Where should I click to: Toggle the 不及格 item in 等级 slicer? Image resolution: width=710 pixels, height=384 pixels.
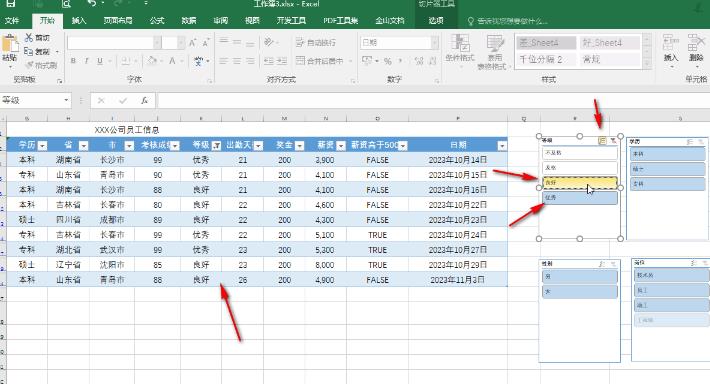click(580, 153)
